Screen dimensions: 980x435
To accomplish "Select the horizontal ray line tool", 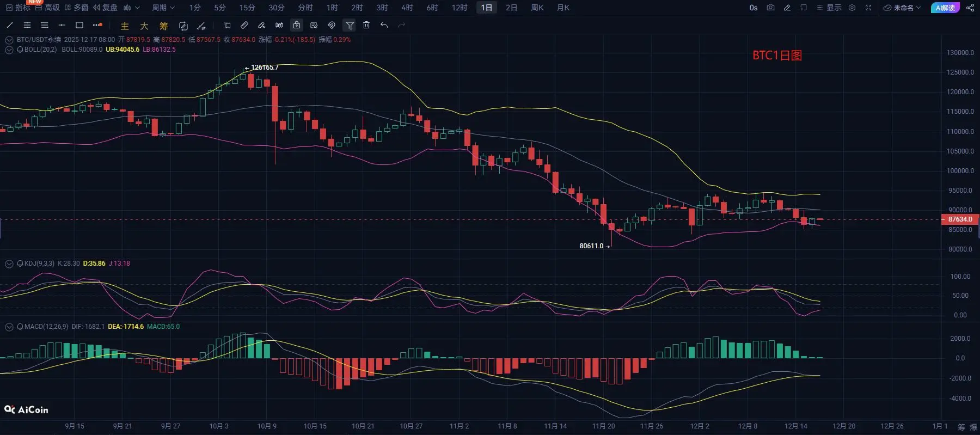I will coord(62,25).
